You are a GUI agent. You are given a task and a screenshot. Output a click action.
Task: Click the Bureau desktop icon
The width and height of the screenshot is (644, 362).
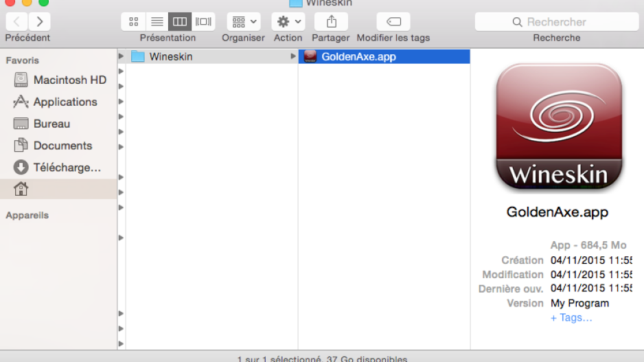point(21,124)
